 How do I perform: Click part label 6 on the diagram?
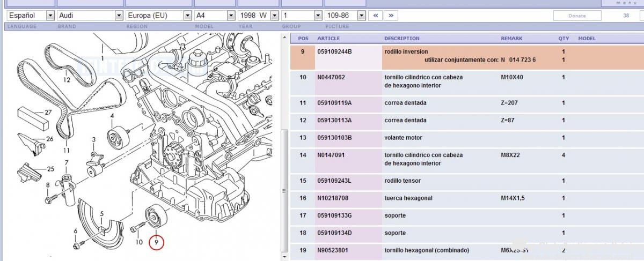(x=76, y=231)
